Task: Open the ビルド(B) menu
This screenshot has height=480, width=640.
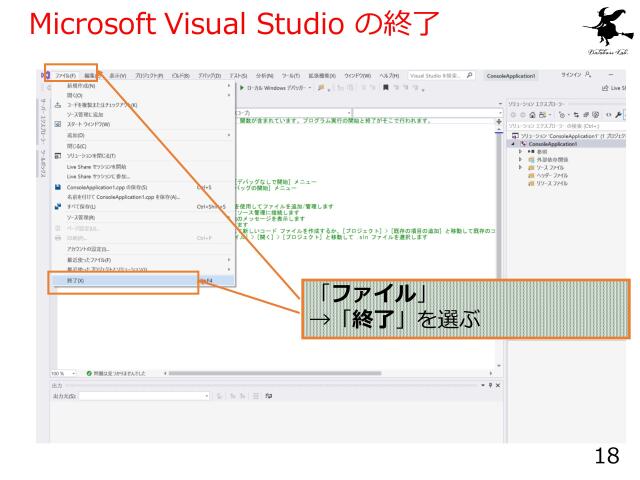Action: point(181,76)
